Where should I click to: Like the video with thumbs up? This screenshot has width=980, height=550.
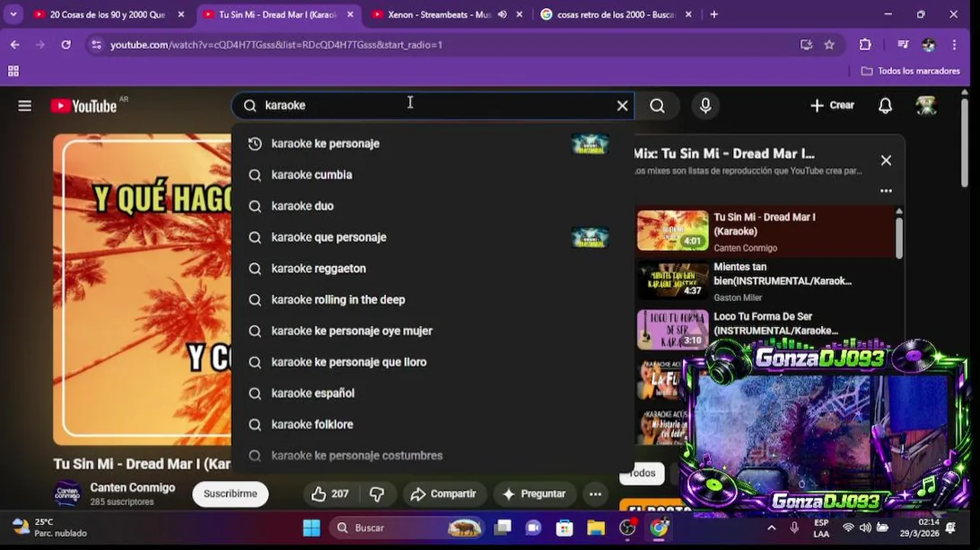coord(330,494)
